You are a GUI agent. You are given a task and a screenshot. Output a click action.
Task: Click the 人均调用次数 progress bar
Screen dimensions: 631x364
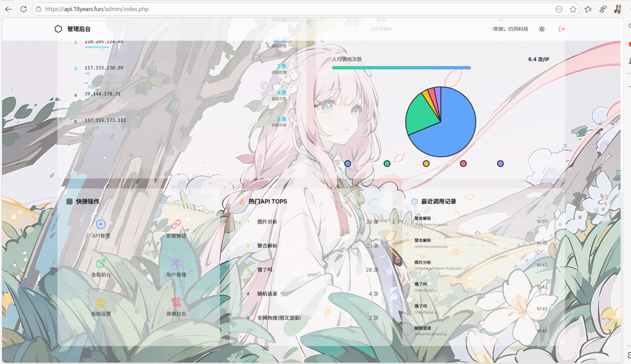click(x=402, y=68)
